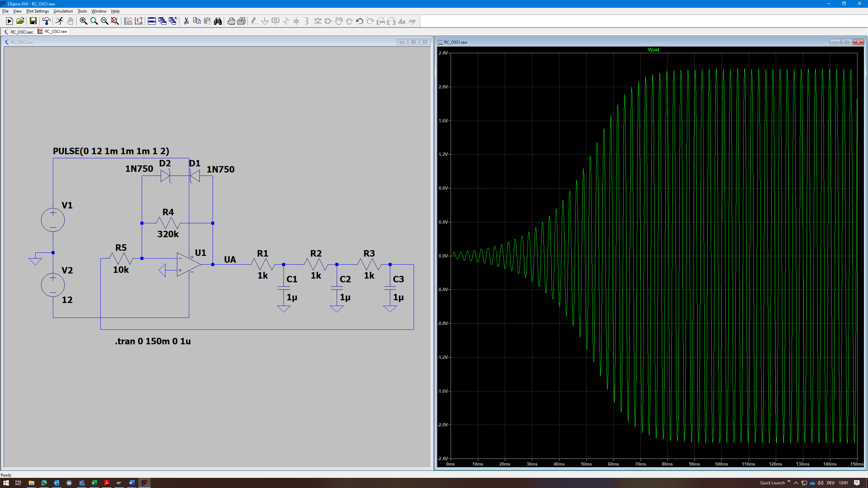Click the C3 capacitor symbol
The height and width of the screenshot is (488, 868).
(390, 288)
